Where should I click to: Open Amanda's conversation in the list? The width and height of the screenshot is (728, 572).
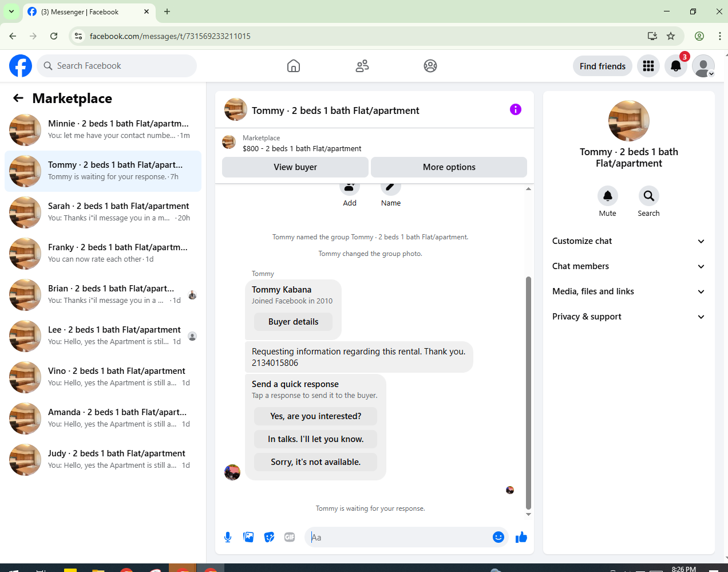(x=103, y=419)
